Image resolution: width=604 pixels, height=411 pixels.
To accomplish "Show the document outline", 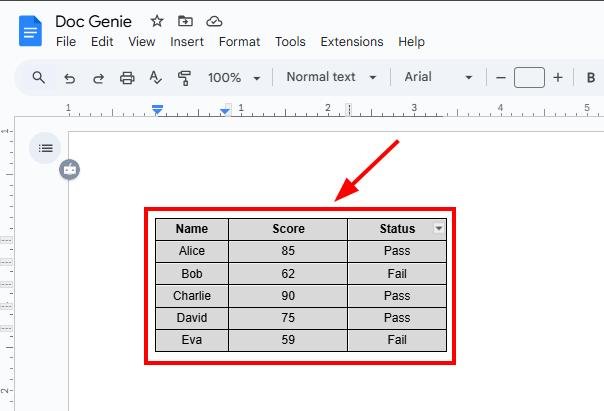I will [45, 148].
